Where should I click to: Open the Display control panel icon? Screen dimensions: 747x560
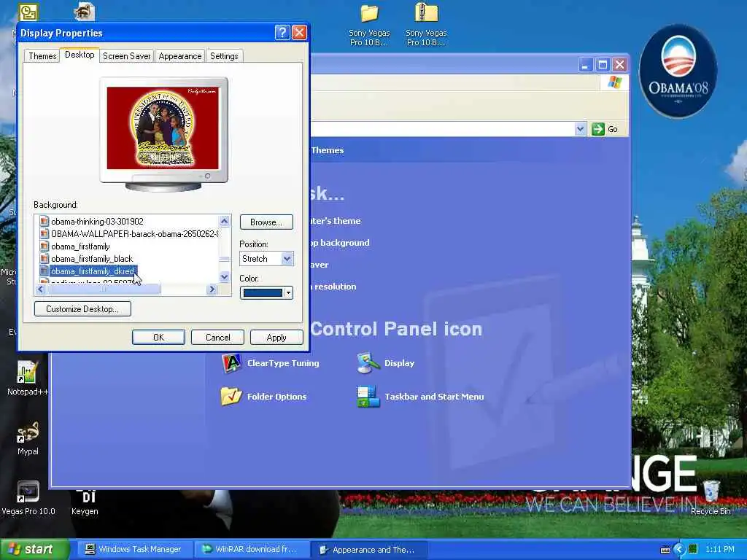tap(368, 363)
